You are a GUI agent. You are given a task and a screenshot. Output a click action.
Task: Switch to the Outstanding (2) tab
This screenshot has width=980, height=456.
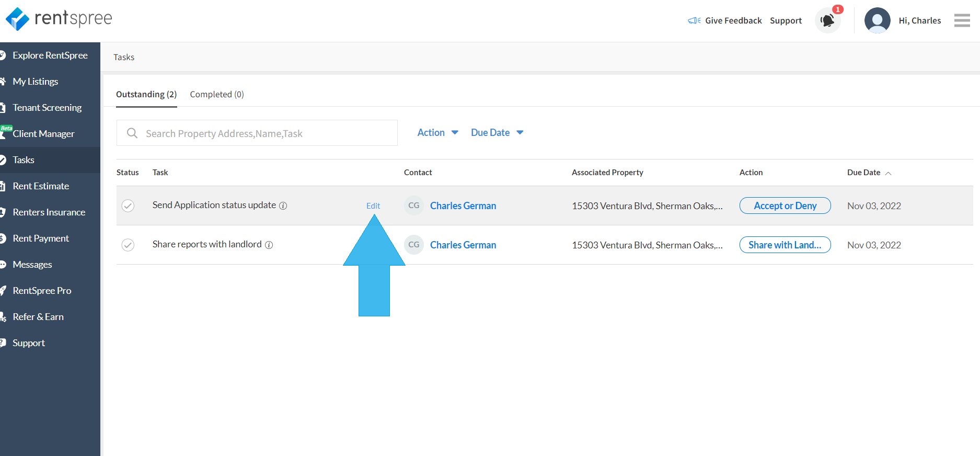pyautogui.click(x=146, y=94)
